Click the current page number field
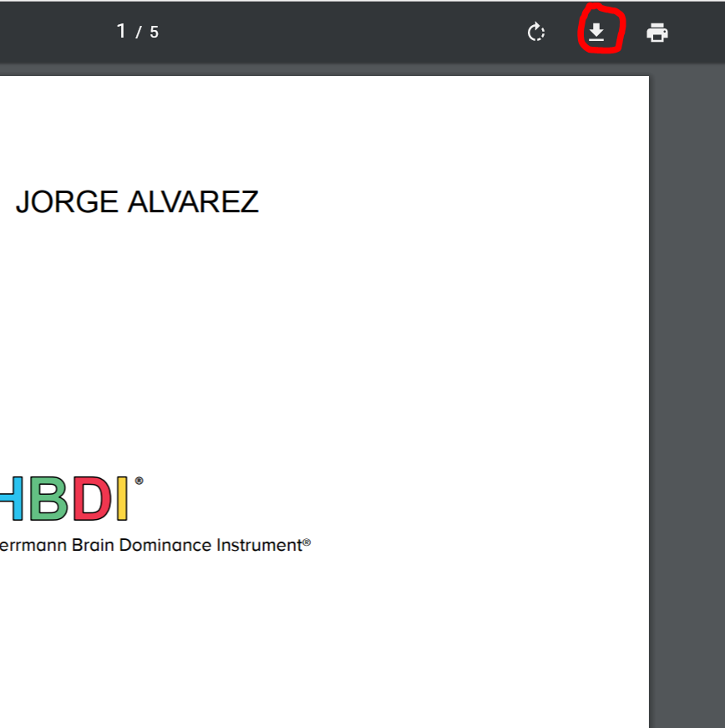The width and height of the screenshot is (725, 728). (x=121, y=32)
